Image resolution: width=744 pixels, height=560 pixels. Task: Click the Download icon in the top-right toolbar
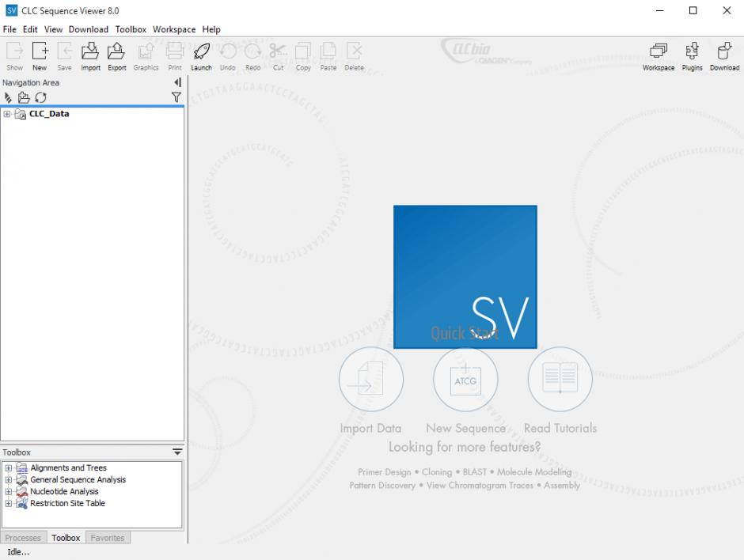(x=724, y=56)
